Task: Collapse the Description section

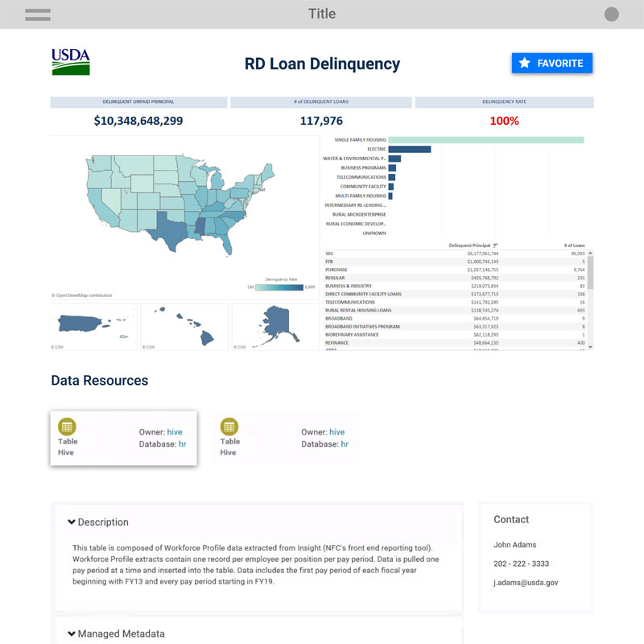Action: 72,522
